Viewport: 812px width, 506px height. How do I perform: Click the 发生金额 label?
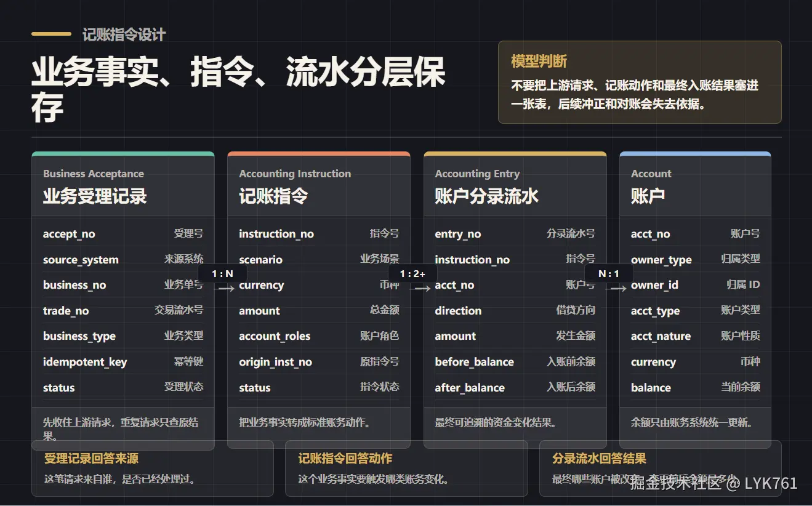576,336
